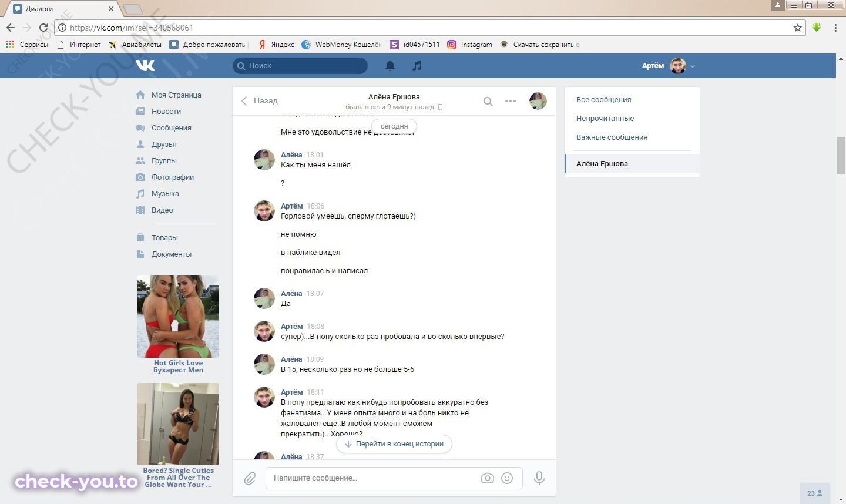Open the notifications bell
This screenshot has width=846, height=504.
(x=390, y=66)
